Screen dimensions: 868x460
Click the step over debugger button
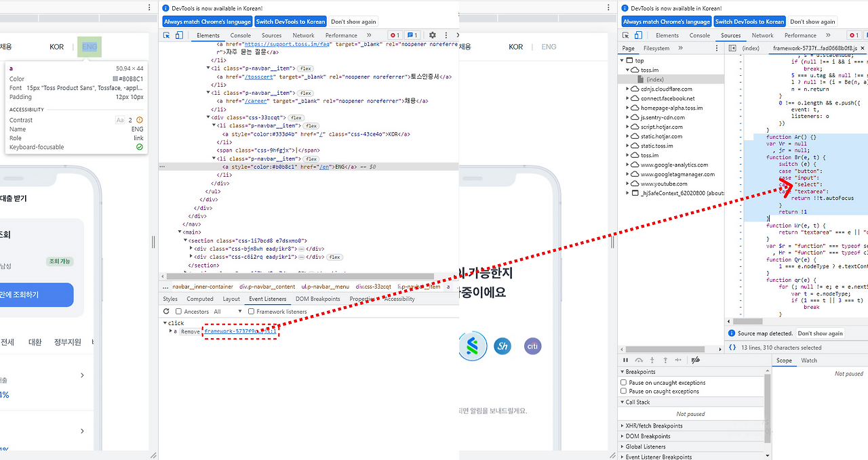[x=639, y=360]
